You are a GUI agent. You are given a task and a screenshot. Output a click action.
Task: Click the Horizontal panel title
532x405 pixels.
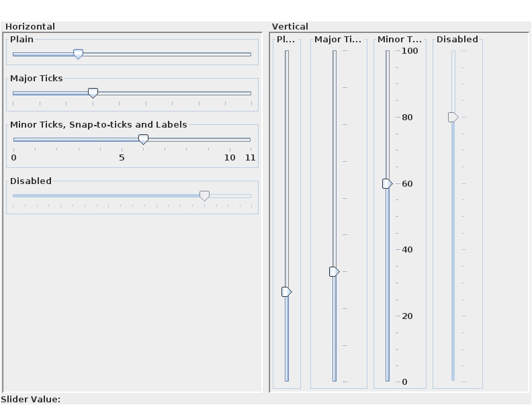tap(30, 27)
